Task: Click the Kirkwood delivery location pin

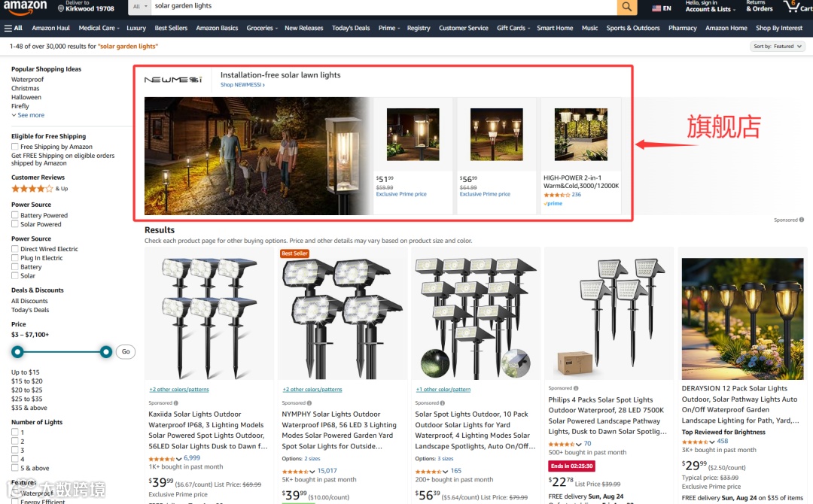Action: (x=61, y=9)
